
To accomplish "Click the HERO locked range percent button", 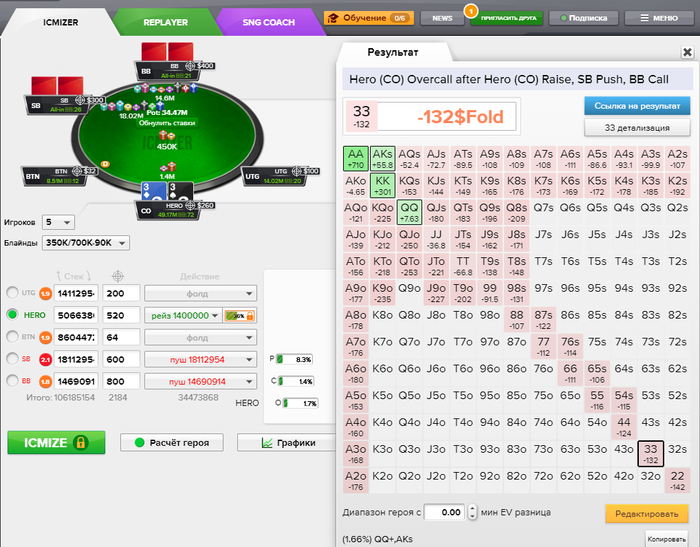I will pyautogui.click(x=240, y=316).
